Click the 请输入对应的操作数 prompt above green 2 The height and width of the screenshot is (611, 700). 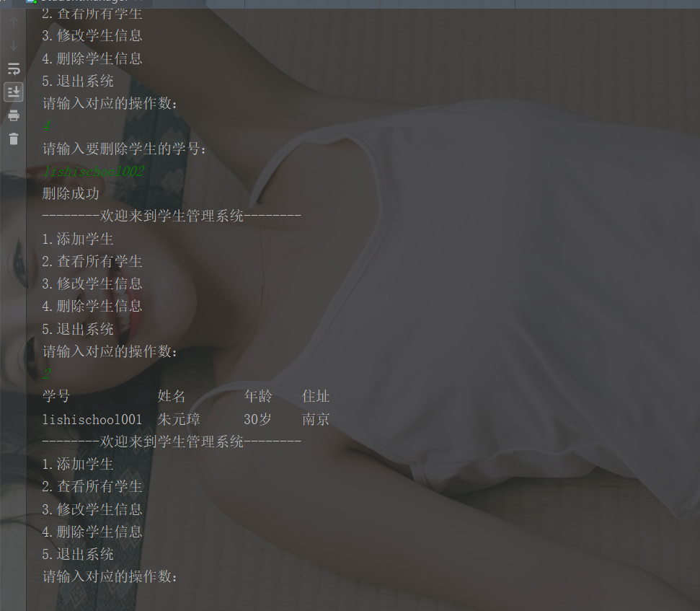pyautogui.click(x=110, y=351)
